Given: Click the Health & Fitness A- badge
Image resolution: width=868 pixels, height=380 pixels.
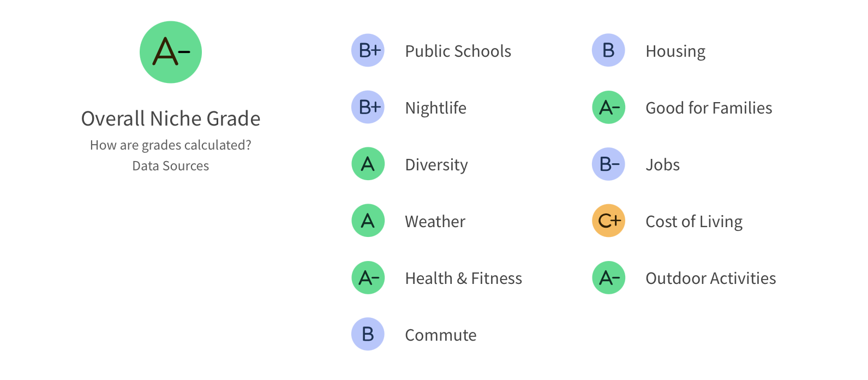Looking at the screenshot, I should click(368, 278).
